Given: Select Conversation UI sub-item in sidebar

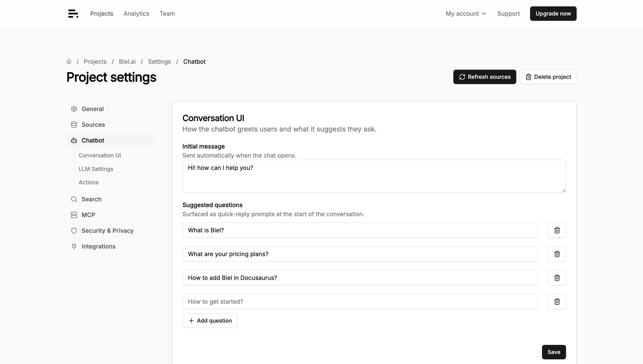Looking at the screenshot, I should click(100, 155).
